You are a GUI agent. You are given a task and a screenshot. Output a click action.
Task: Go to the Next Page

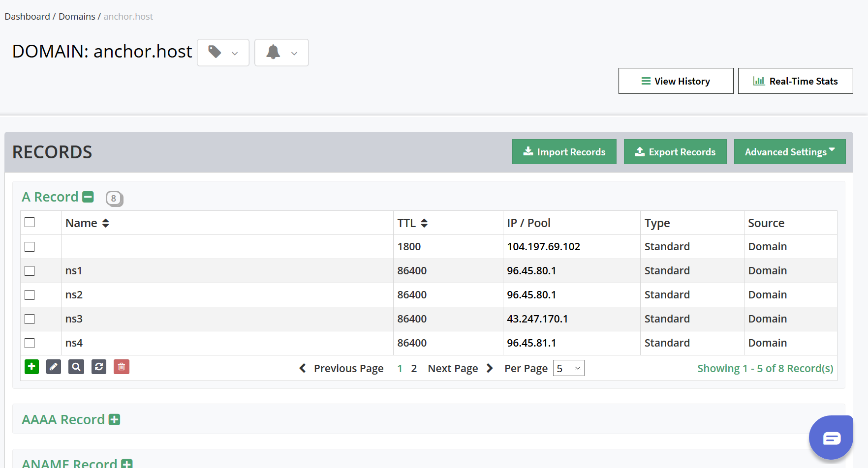[x=460, y=368]
